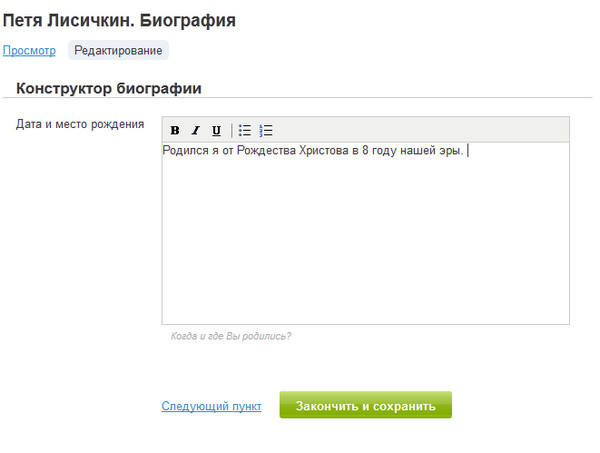
Task: Click the separator between underline and list icons
Action: tap(231, 130)
